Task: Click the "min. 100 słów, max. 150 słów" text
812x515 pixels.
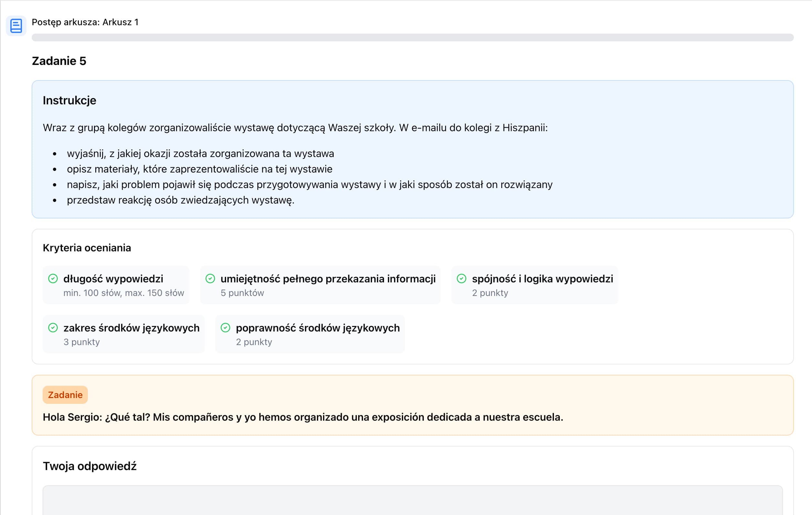Action: (x=123, y=293)
